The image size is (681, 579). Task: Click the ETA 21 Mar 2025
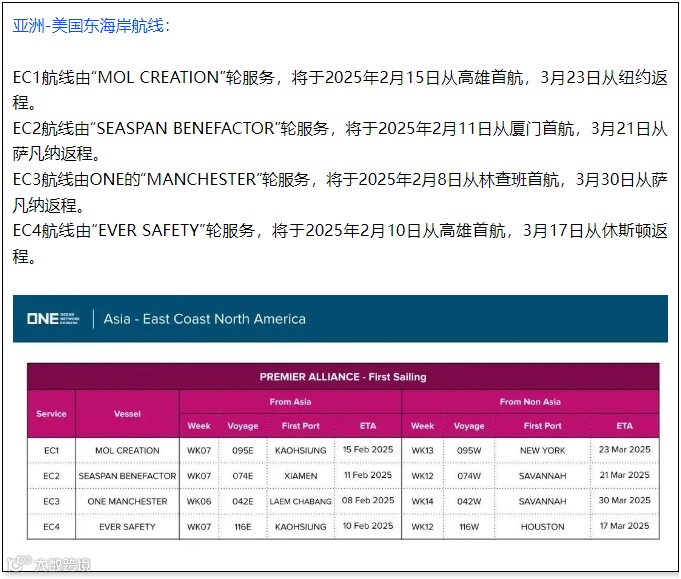click(x=625, y=475)
